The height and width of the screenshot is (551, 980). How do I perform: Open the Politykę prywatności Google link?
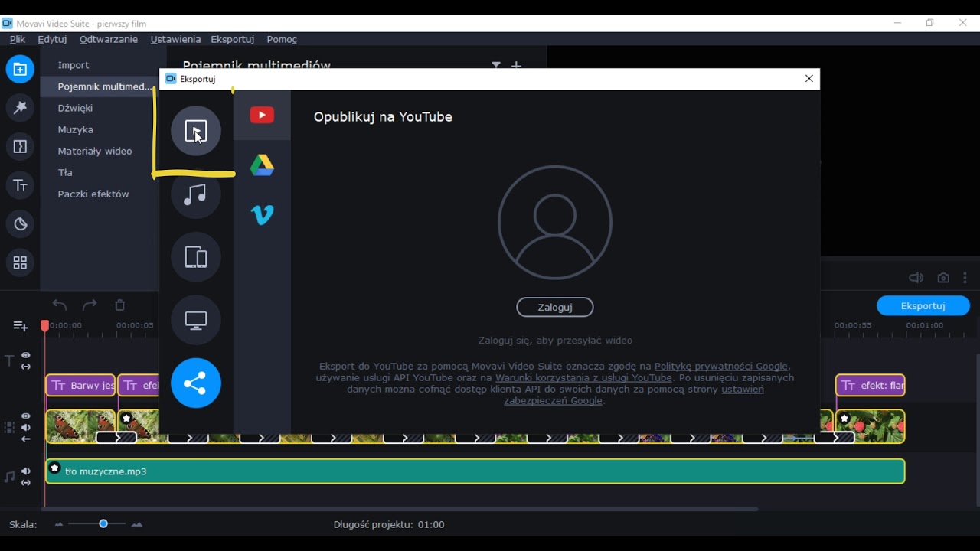pyautogui.click(x=721, y=367)
